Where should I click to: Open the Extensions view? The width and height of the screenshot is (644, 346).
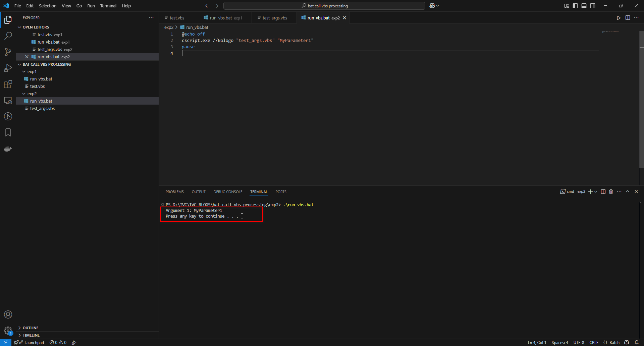pos(8,84)
